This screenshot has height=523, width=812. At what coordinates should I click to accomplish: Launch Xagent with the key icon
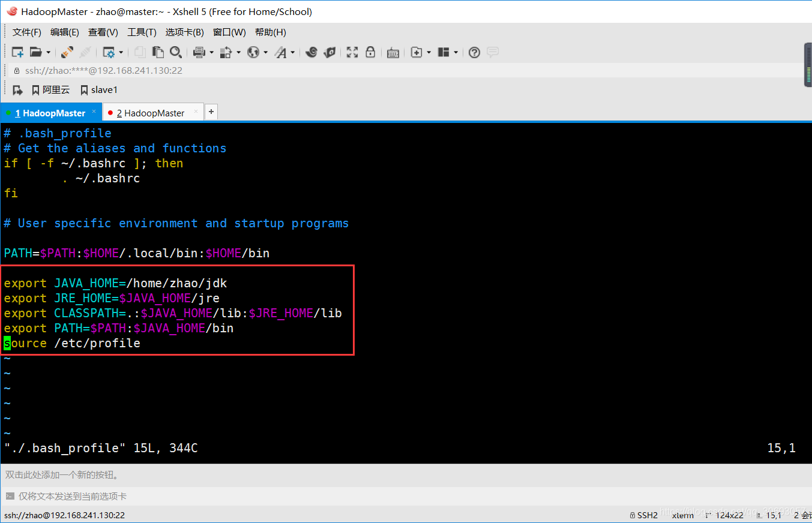pyautogui.click(x=329, y=52)
